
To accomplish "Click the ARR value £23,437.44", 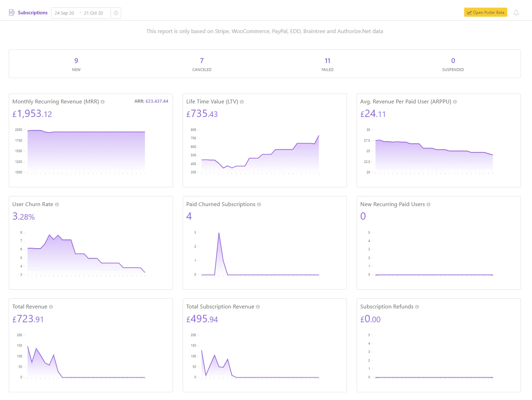I will (x=157, y=101).
